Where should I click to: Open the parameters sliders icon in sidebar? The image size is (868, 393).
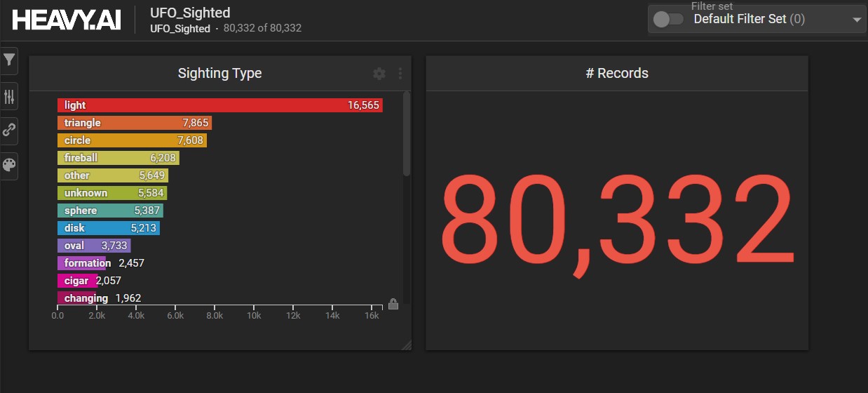coord(9,96)
